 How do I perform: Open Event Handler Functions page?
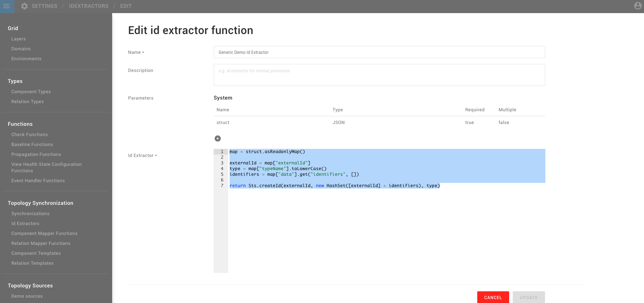click(x=38, y=181)
